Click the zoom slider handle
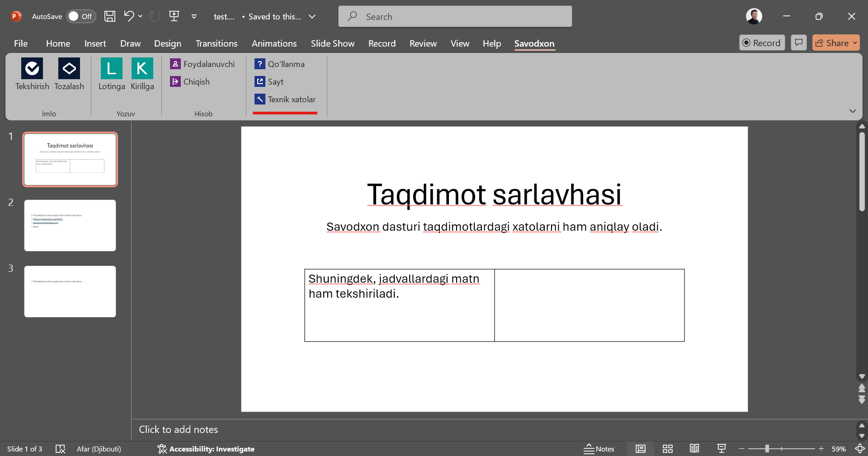 (x=767, y=449)
